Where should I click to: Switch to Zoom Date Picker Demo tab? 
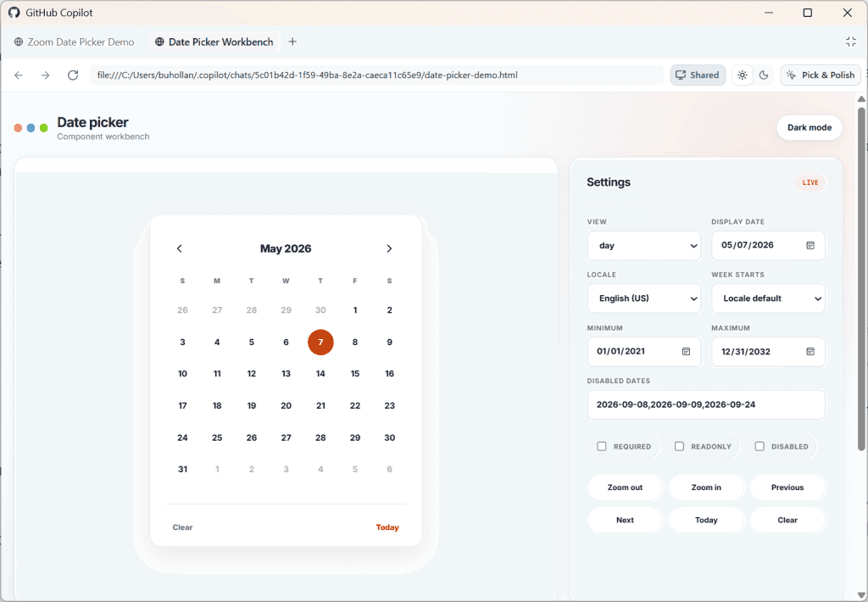point(75,42)
